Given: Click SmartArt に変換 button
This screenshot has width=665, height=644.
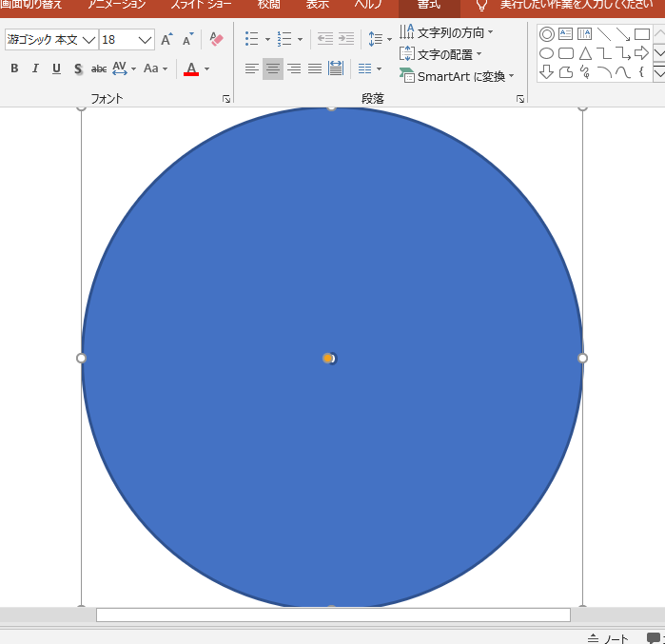Looking at the screenshot, I should tap(457, 76).
